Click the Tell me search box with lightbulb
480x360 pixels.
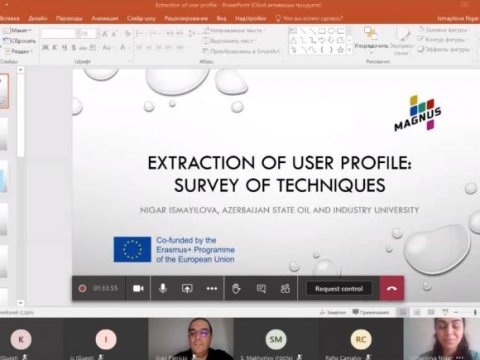pos(309,18)
